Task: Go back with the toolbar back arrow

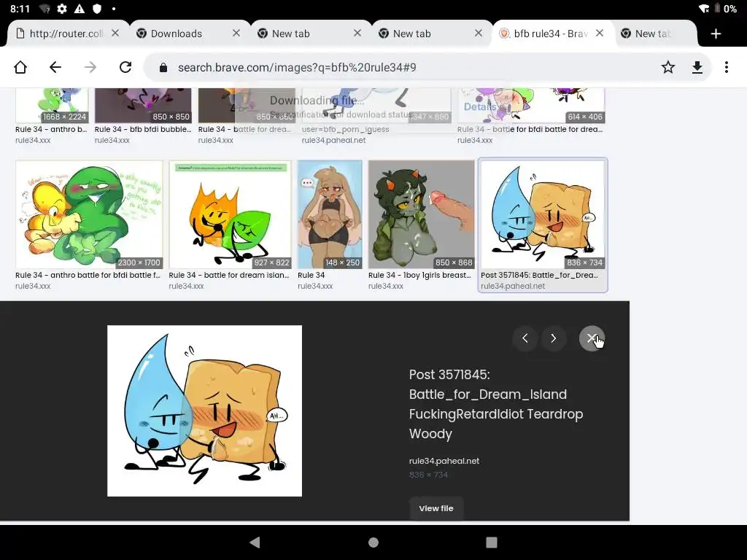Action: [55, 67]
